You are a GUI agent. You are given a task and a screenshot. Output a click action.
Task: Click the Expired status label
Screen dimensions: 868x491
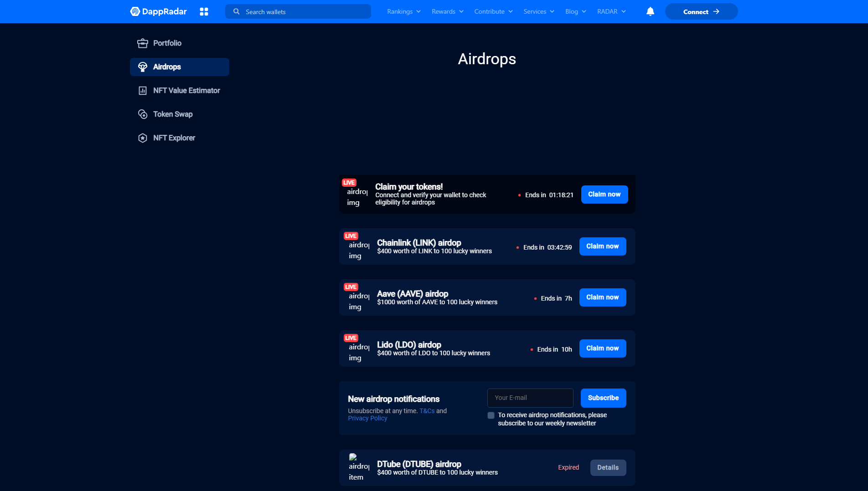click(568, 468)
